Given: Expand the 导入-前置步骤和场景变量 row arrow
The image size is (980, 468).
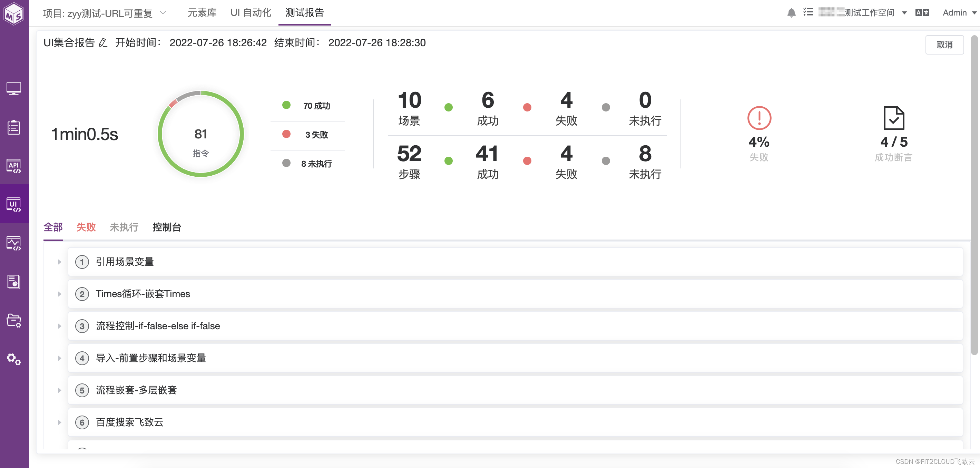Looking at the screenshot, I should (60, 358).
